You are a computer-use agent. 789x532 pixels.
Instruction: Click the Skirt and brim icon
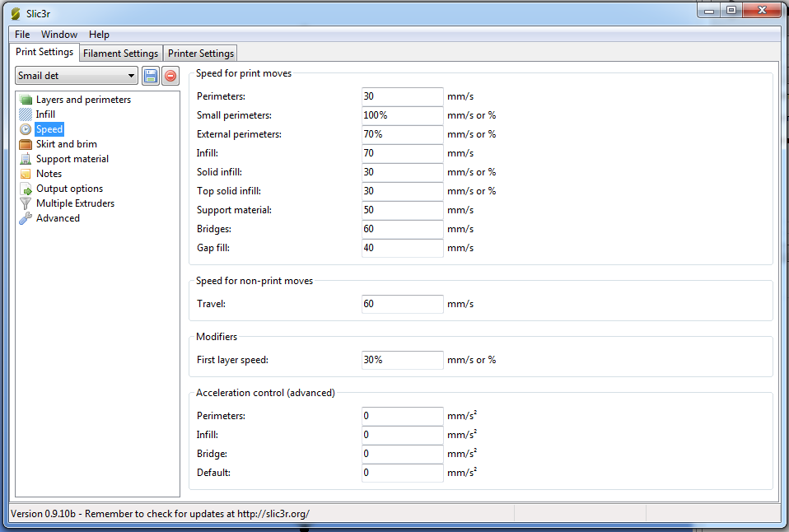pos(26,144)
